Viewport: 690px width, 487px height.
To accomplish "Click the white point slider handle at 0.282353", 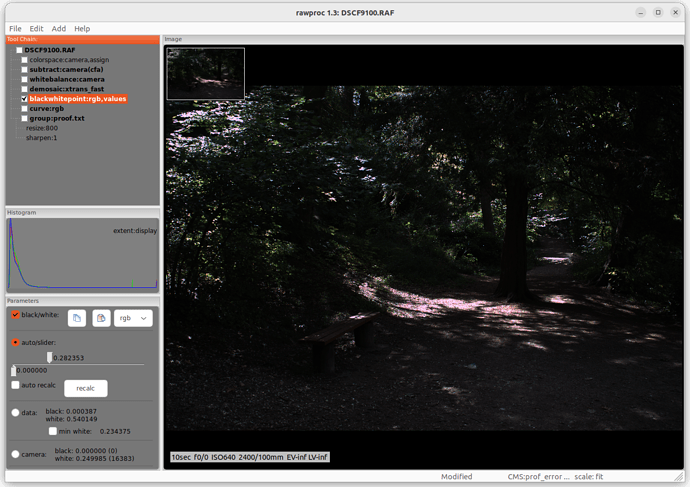I will [49, 357].
